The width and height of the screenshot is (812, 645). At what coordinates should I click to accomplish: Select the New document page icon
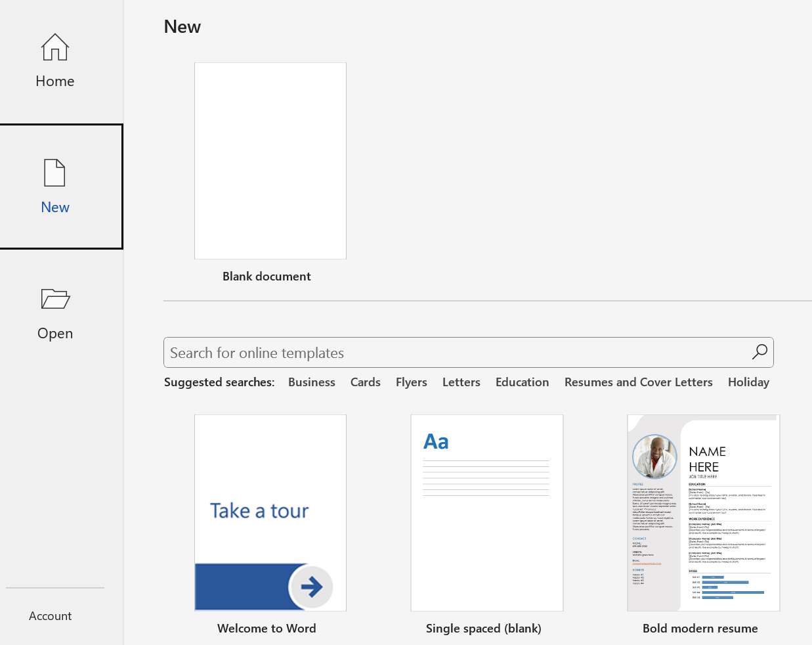click(54, 173)
